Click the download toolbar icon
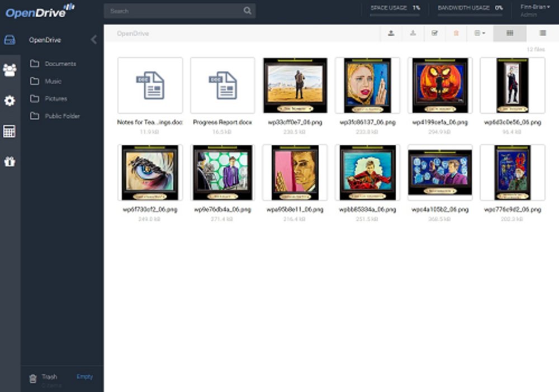 [413, 33]
